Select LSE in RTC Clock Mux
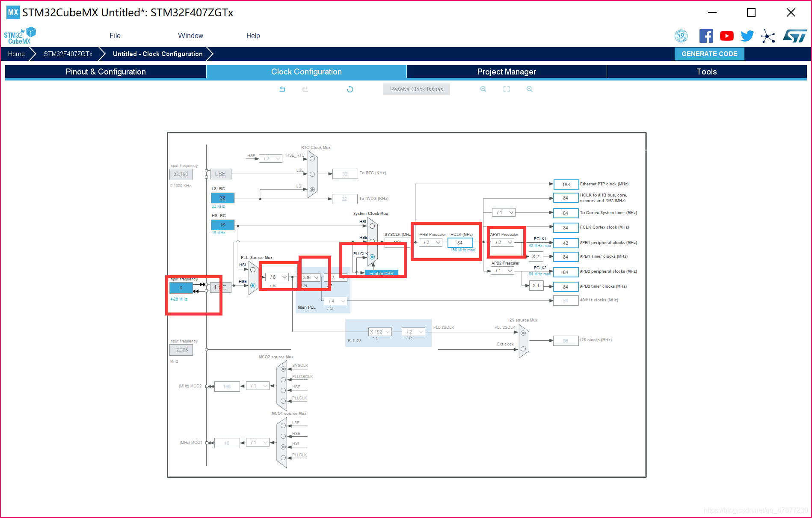Viewport: 812px width, 518px height. [x=312, y=174]
